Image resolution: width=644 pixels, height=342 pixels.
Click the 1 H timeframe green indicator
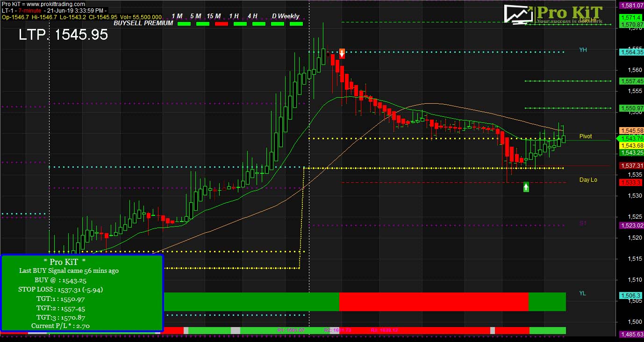click(240, 24)
